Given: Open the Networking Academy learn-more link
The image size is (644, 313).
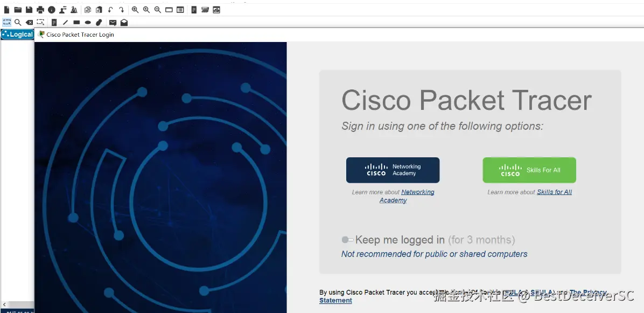Looking at the screenshot, I should click(x=407, y=196).
